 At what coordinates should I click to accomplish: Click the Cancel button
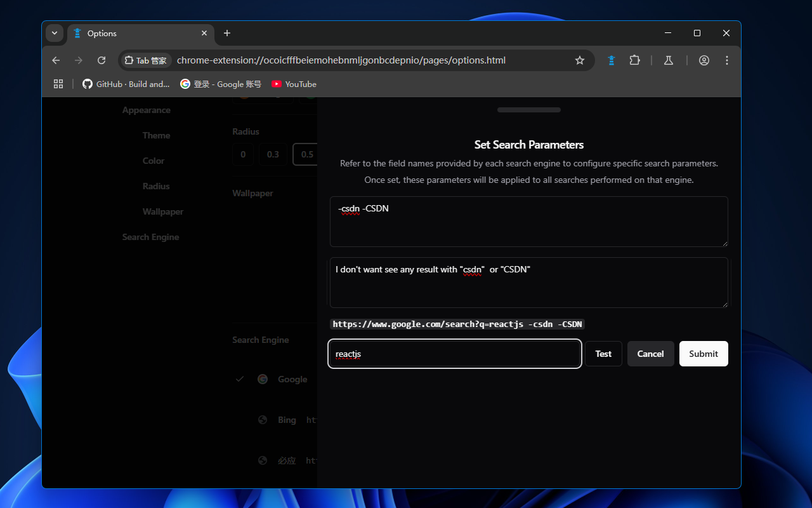click(x=650, y=354)
